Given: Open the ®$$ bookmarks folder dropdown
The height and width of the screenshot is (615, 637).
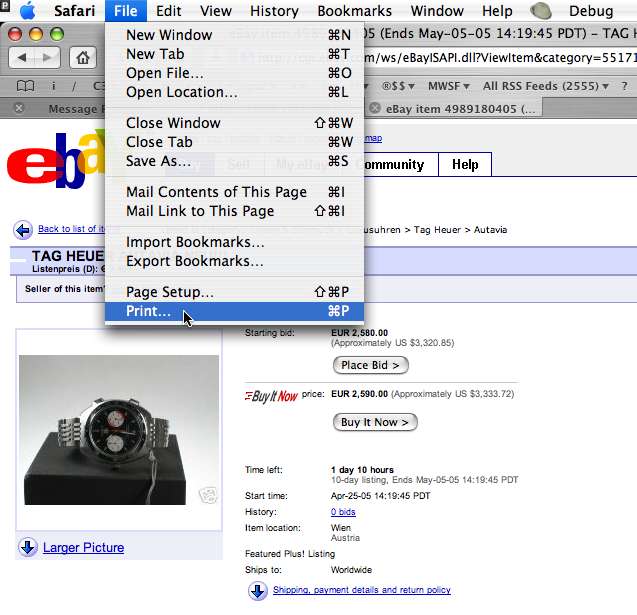Looking at the screenshot, I should [x=398, y=86].
